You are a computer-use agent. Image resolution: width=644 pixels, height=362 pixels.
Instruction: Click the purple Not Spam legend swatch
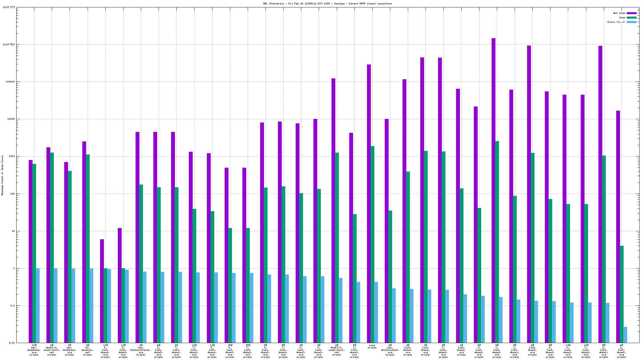(632, 13)
